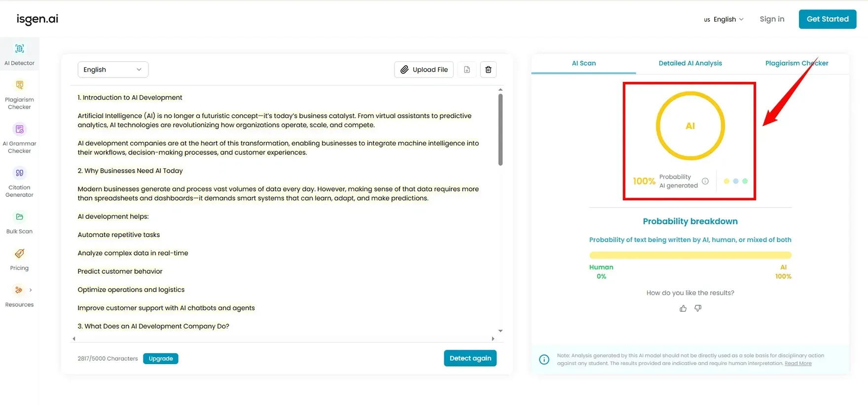This screenshot has width=868, height=405.
Task: Switch to the Detailed AI Analysis tab
Action: click(x=690, y=63)
